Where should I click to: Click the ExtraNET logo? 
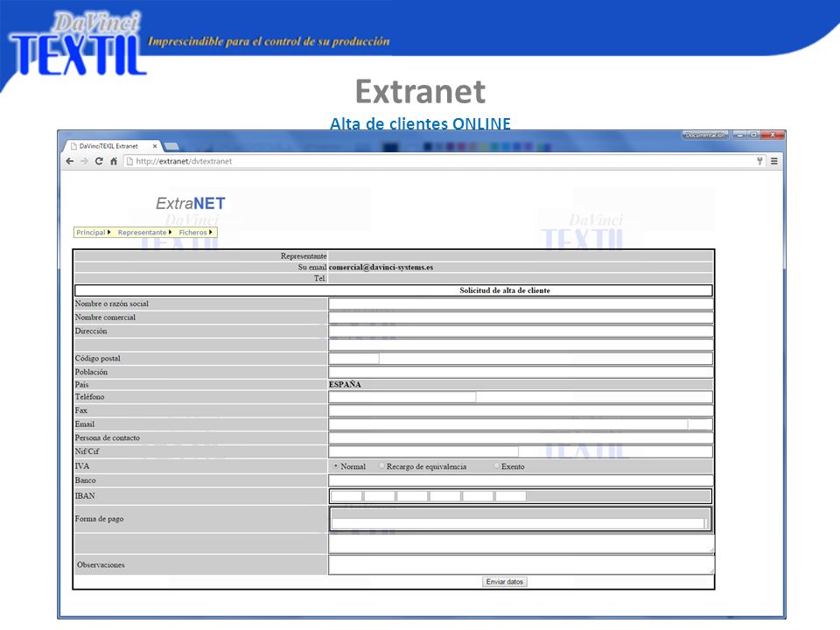(x=191, y=204)
